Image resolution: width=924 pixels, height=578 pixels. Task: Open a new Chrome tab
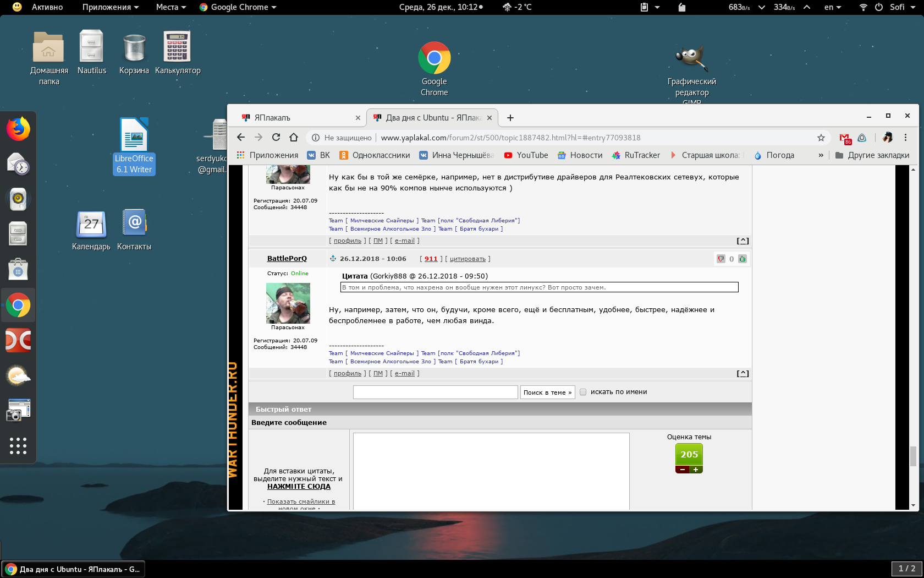510,118
